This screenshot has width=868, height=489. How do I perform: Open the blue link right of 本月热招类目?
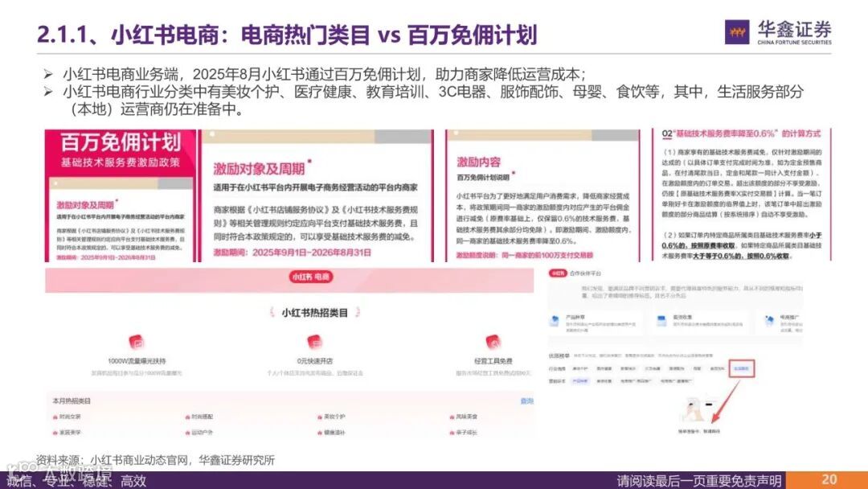point(527,401)
